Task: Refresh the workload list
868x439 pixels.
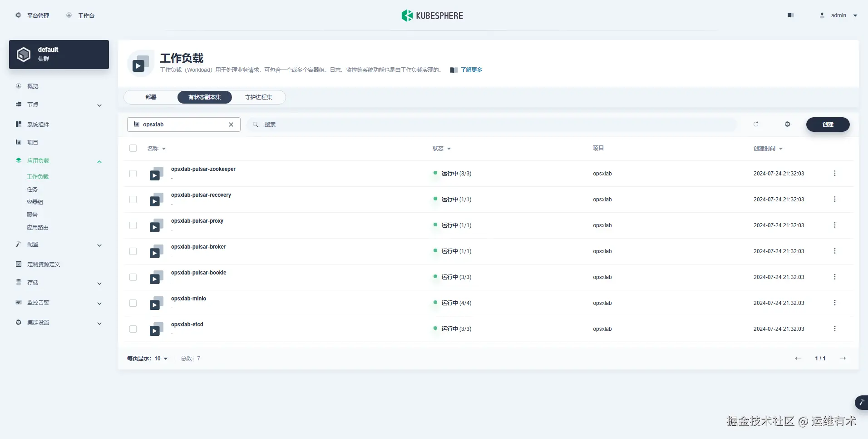Action: 756,124
